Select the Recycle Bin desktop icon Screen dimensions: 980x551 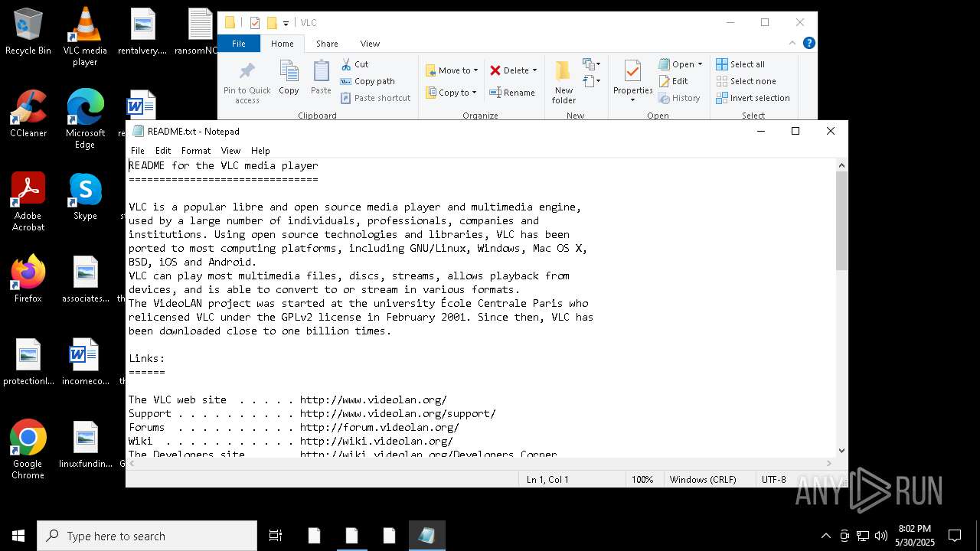coord(28,32)
